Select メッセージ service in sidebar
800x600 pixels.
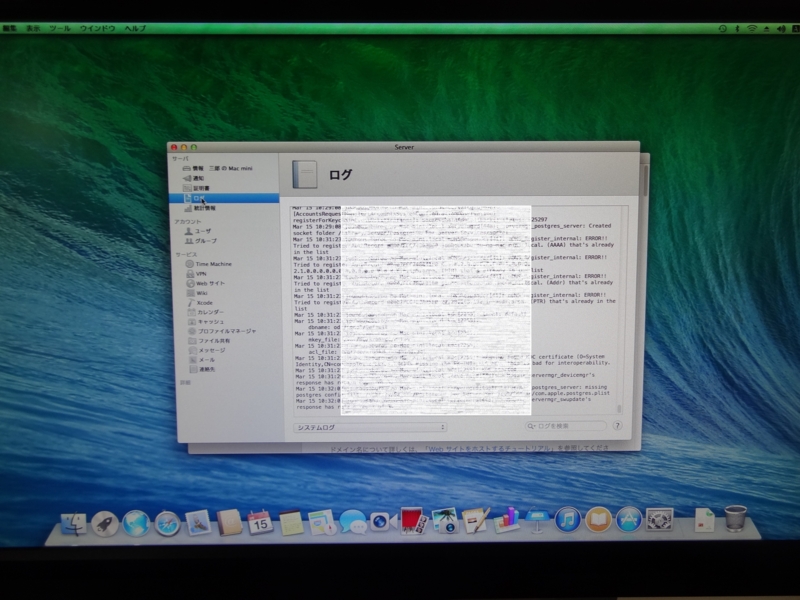207,351
